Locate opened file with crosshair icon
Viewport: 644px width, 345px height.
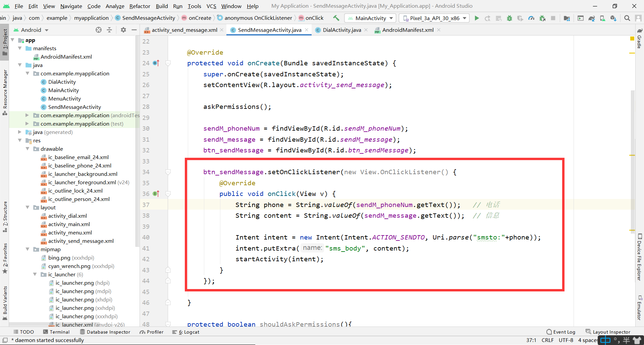click(99, 30)
